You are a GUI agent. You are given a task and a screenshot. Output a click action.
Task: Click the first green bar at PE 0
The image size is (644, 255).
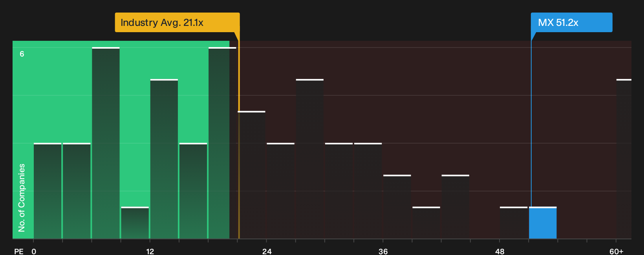pyautogui.click(x=48, y=191)
